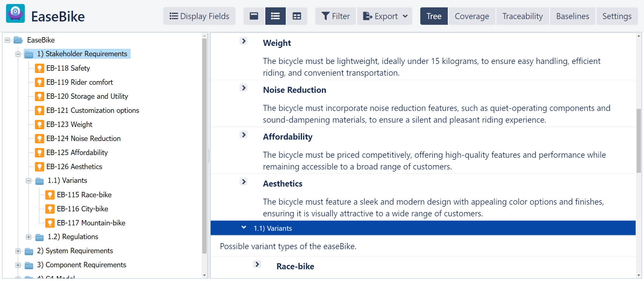This screenshot has width=644, height=281.
Task: Click the System Requirements folder icon
Action: [29, 252]
